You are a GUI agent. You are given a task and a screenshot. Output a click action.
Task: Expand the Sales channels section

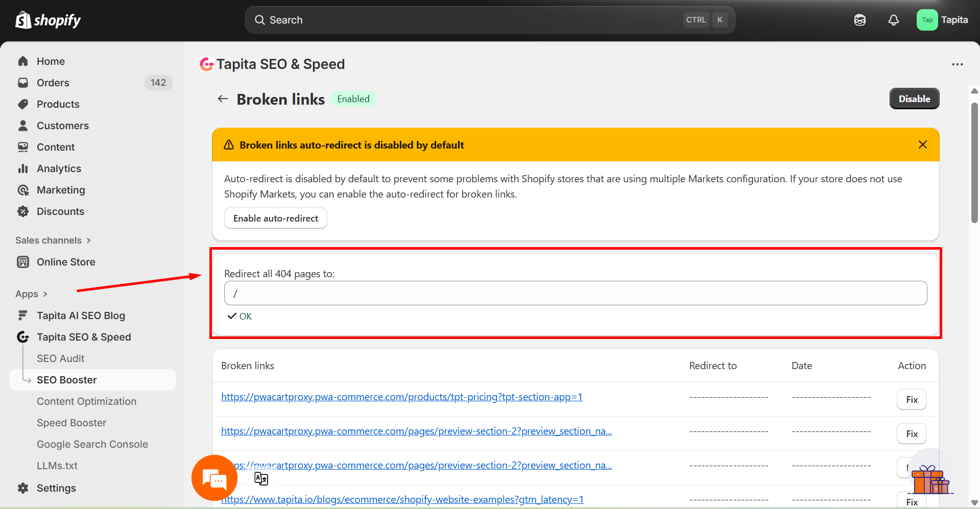coord(53,240)
